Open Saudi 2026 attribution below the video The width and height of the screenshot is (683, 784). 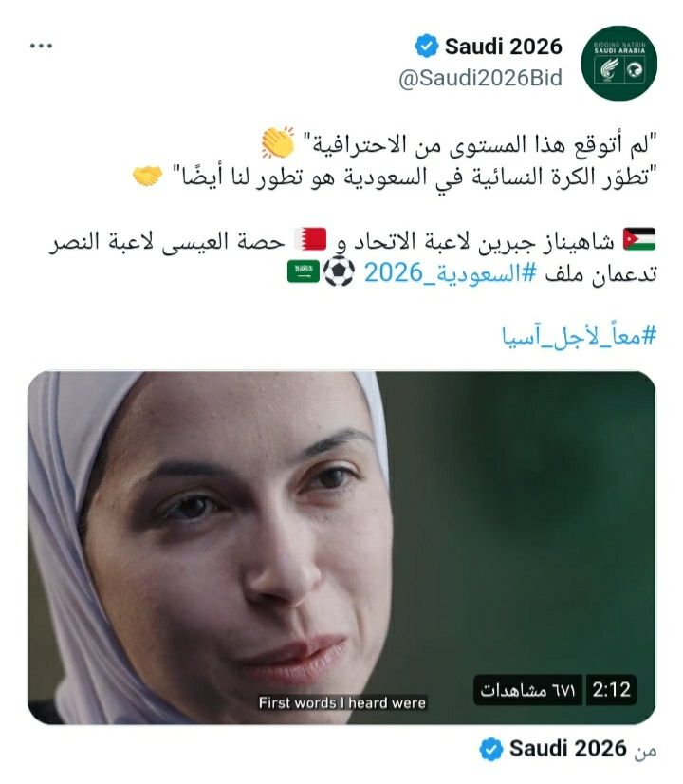click(x=567, y=749)
